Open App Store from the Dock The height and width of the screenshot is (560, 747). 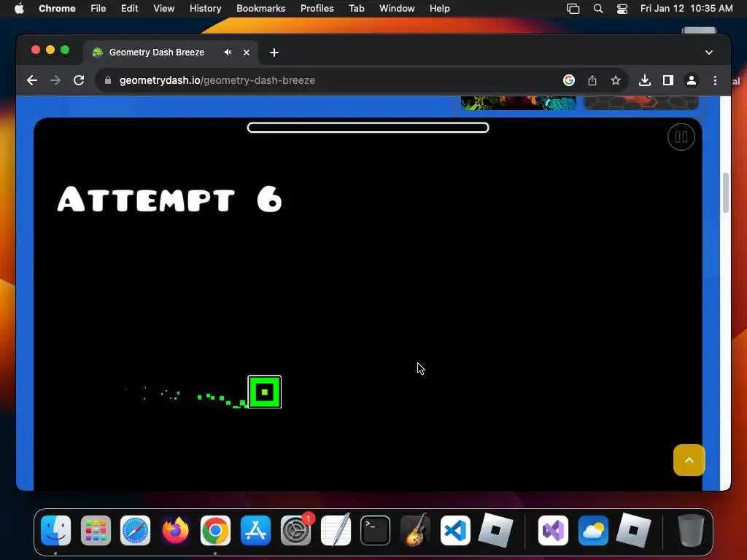[256, 531]
